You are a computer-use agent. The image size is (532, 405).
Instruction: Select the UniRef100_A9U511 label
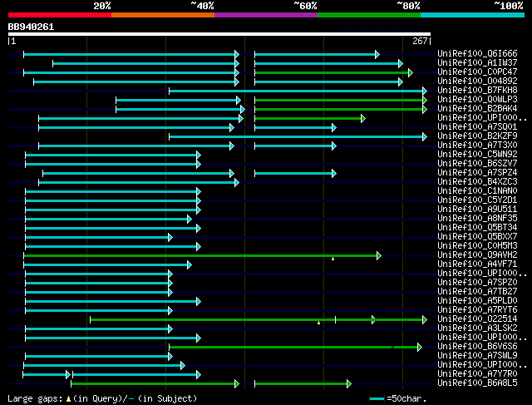pyautogui.click(x=477, y=210)
